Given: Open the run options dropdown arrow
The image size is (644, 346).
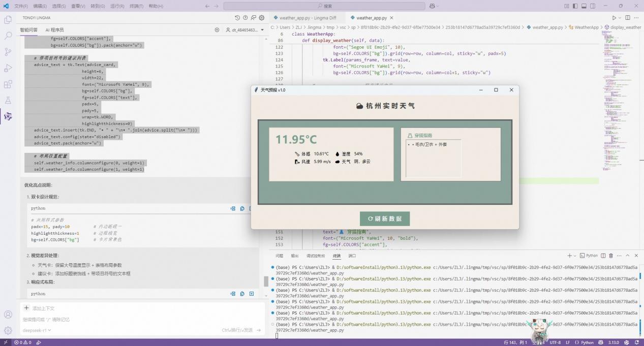Looking at the screenshot, I should tap(621, 18).
